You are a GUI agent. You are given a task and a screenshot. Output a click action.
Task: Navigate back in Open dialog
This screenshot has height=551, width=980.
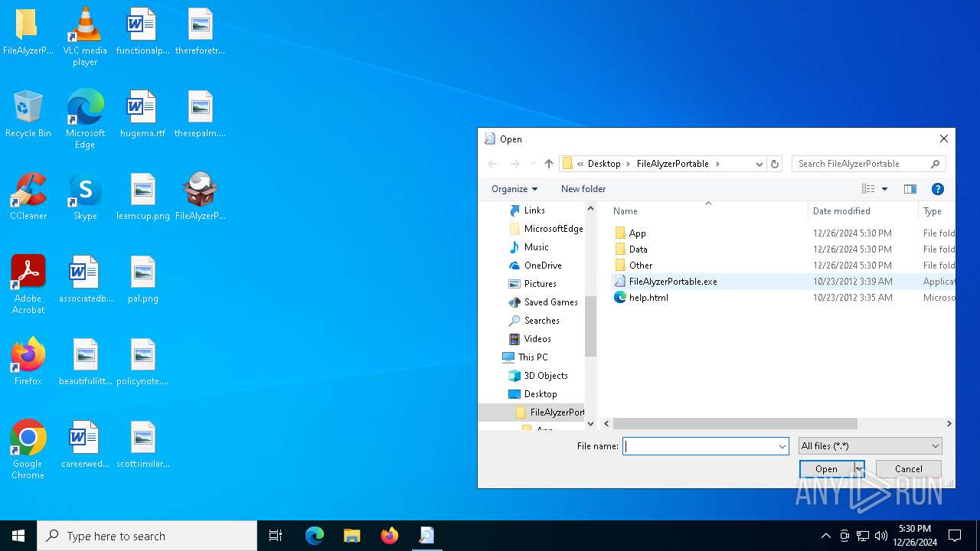(x=493, y=164)
